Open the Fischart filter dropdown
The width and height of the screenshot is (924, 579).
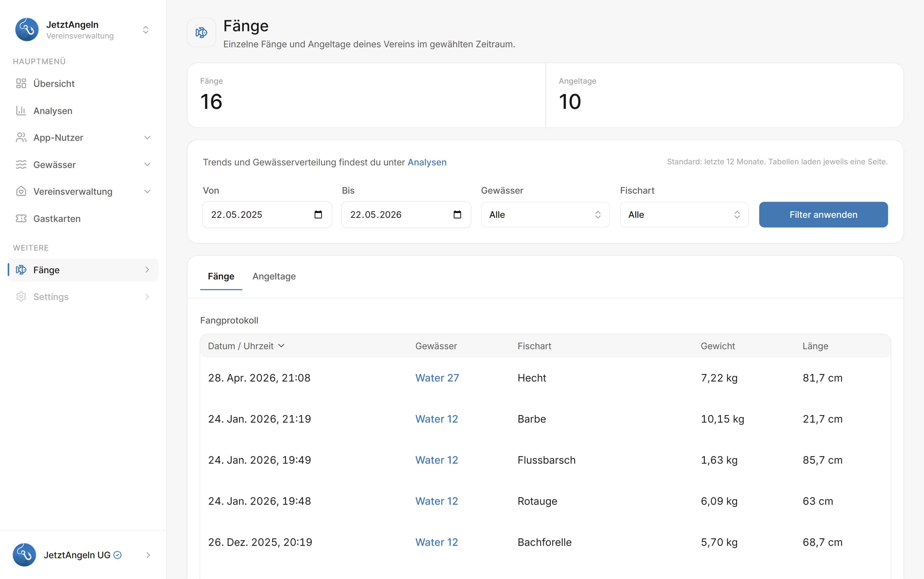[684, 215]
